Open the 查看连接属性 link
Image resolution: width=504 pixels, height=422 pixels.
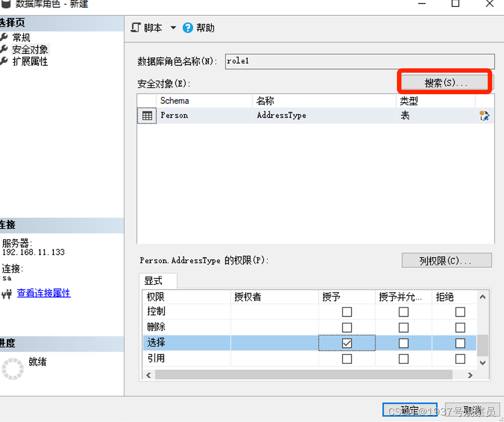click(44, 293)
